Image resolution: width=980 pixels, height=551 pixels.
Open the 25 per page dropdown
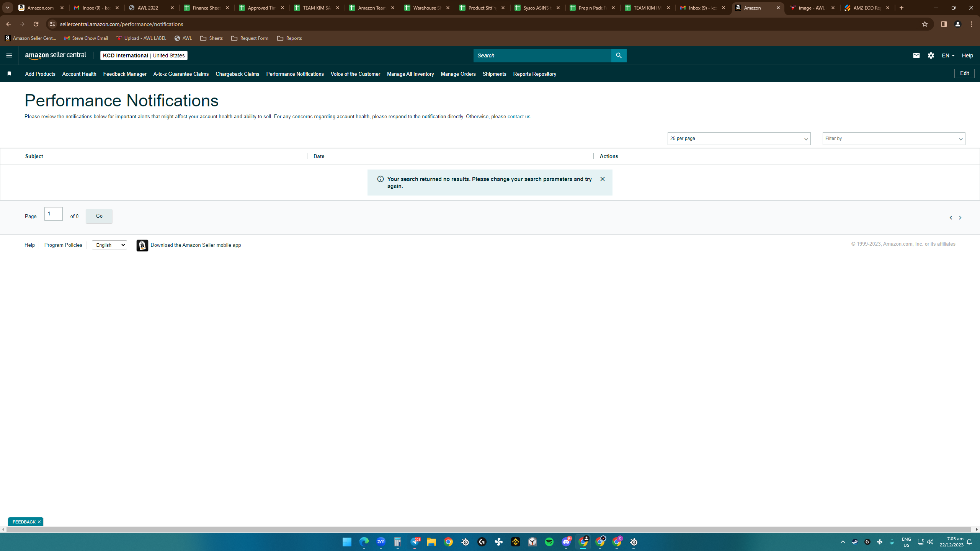[739, 139]
